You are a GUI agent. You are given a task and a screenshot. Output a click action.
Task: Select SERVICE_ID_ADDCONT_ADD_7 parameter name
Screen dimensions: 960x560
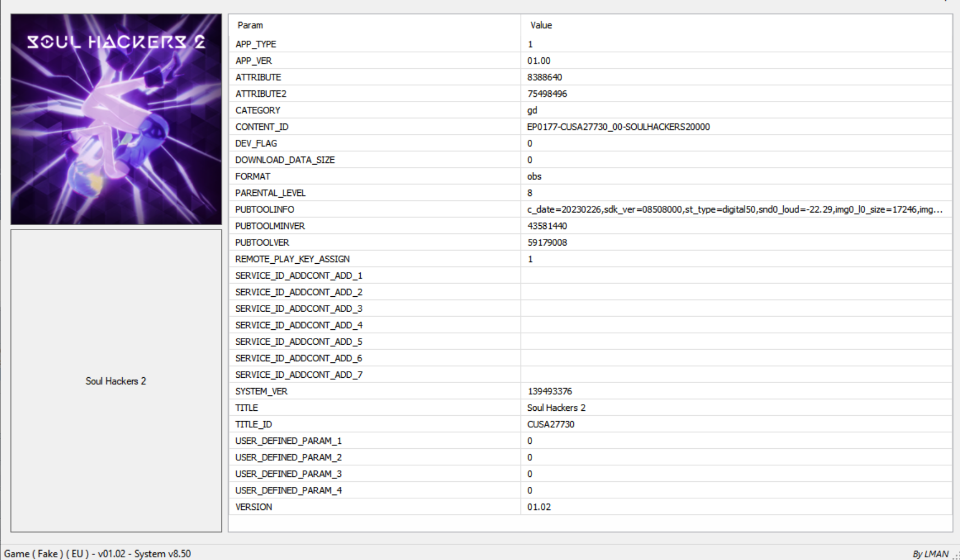[x=299, y=374]
